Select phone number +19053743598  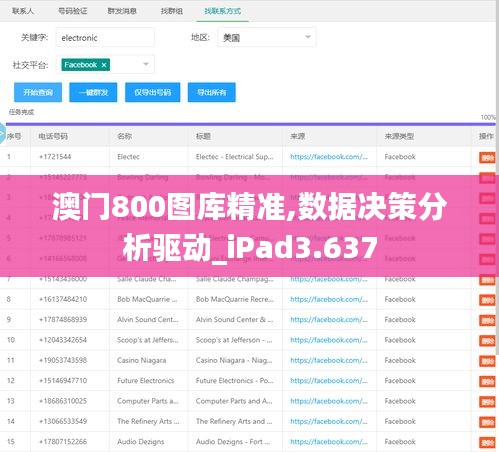point(63,360)
